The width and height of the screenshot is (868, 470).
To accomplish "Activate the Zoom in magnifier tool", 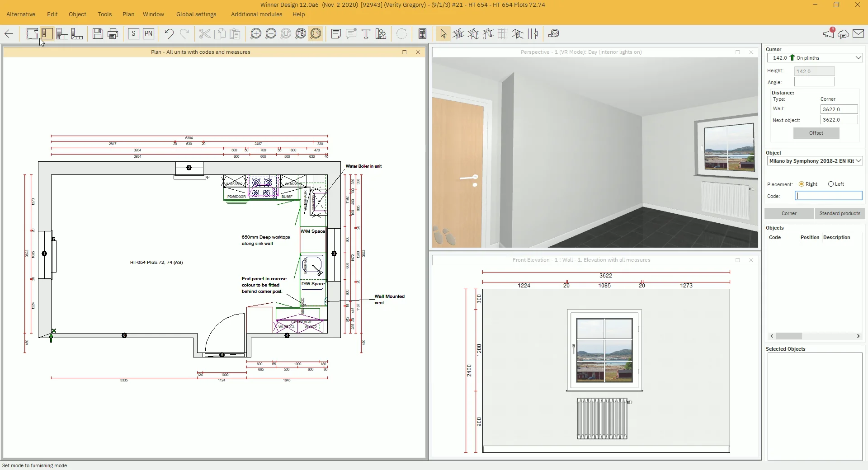I will point(256,34).
